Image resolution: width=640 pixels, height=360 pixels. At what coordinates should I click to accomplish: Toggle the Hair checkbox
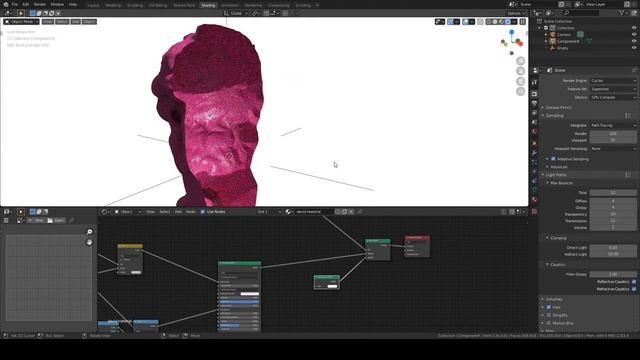pyautogui.click(x=549, y=307)
